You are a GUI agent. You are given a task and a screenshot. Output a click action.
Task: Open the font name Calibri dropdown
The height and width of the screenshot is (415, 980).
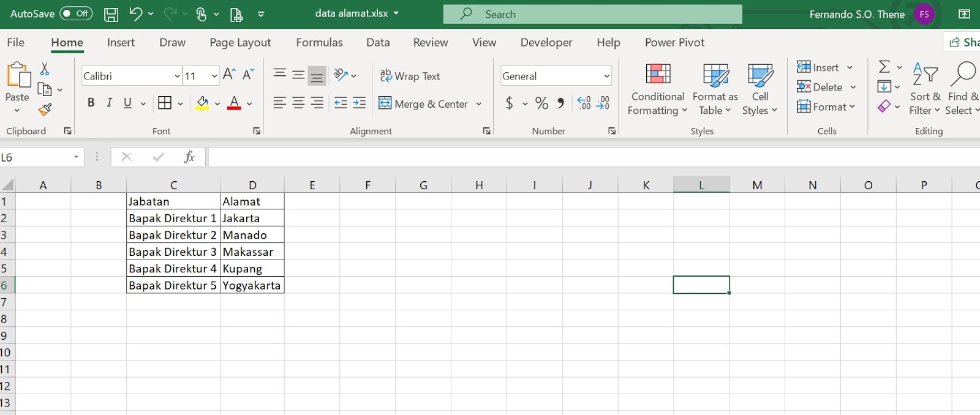point(177,76)
